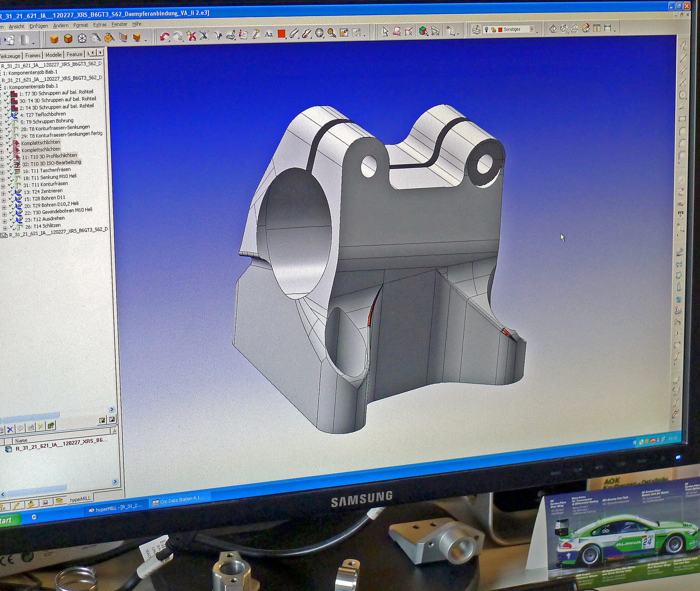Open the Extras menu
Viewport: 700px width, 591px height.
(x=100, y=25)
